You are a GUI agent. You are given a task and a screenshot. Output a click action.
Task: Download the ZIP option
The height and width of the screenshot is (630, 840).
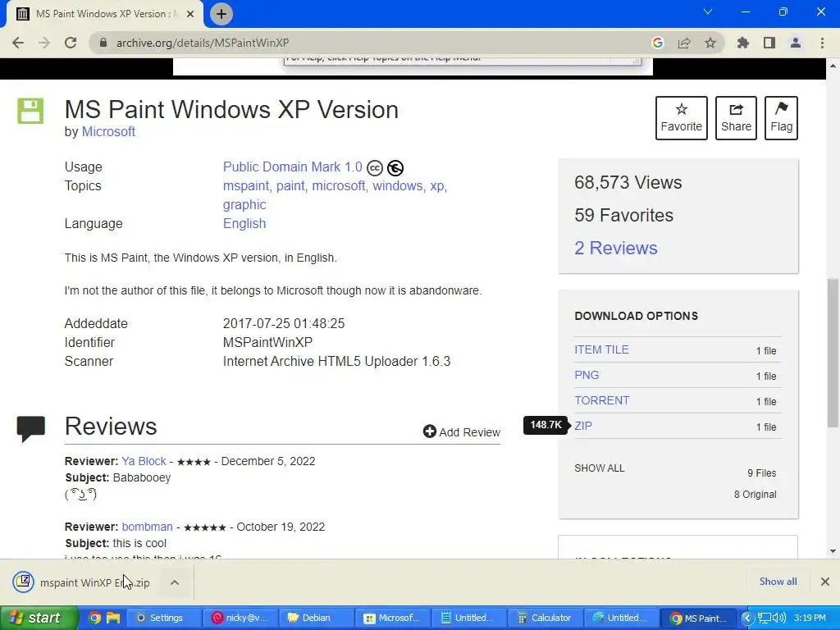pyautogui.click(x=583, y=426)
